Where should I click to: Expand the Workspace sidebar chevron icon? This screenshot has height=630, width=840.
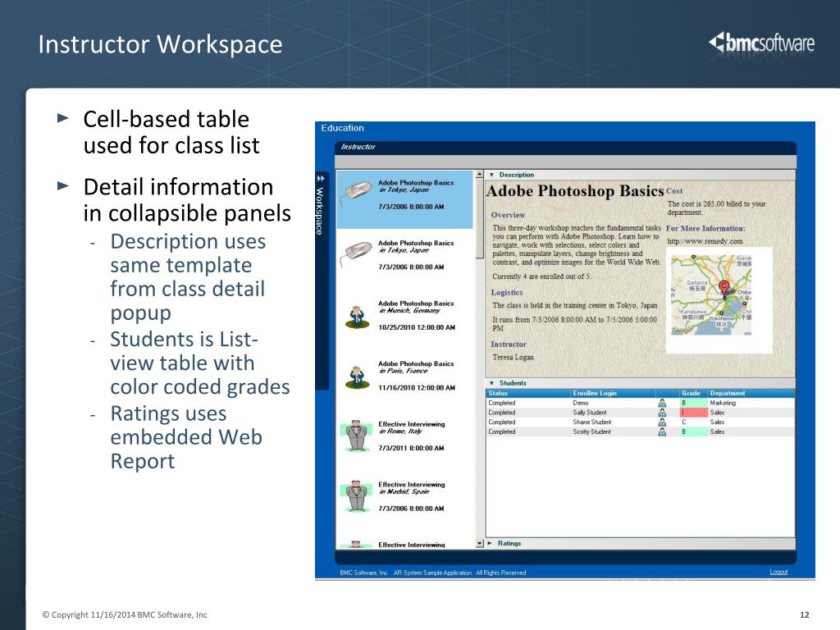click(x=321, y=178)
